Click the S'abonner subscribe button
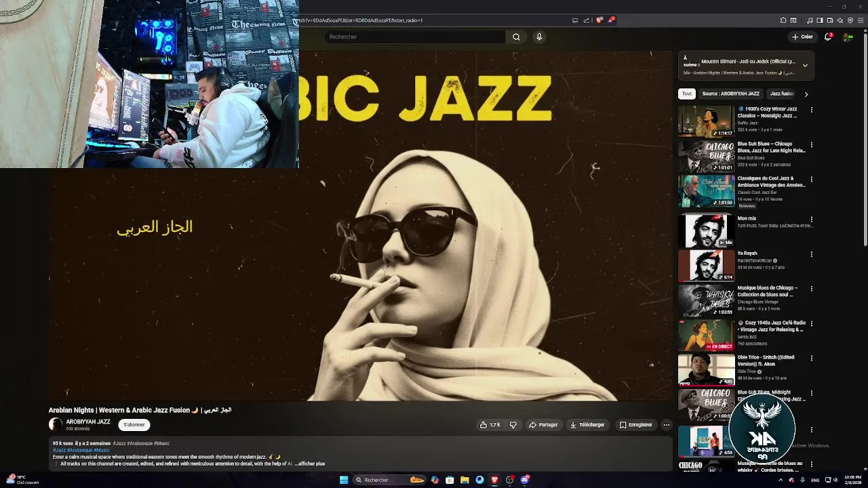868x488 pixels. point(134,425)
